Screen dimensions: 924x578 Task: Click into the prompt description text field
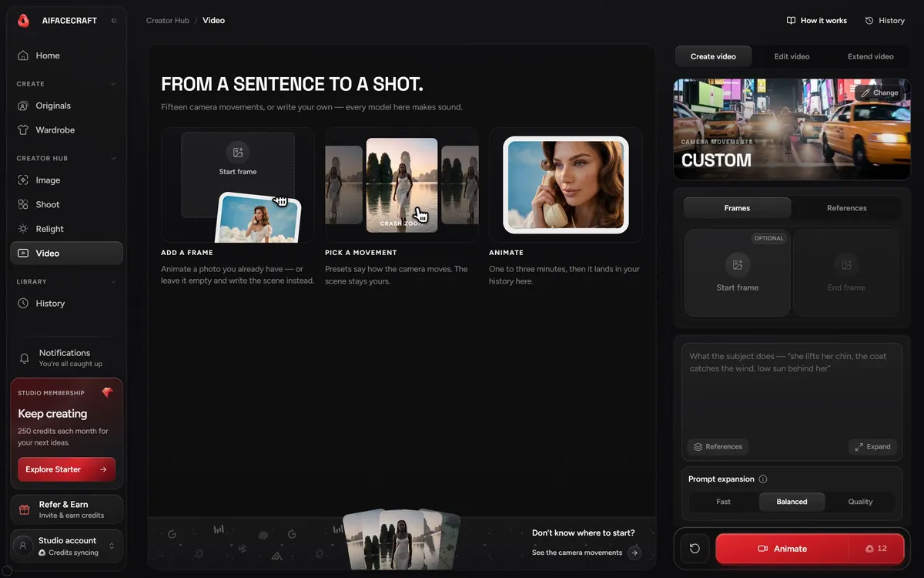792,389
